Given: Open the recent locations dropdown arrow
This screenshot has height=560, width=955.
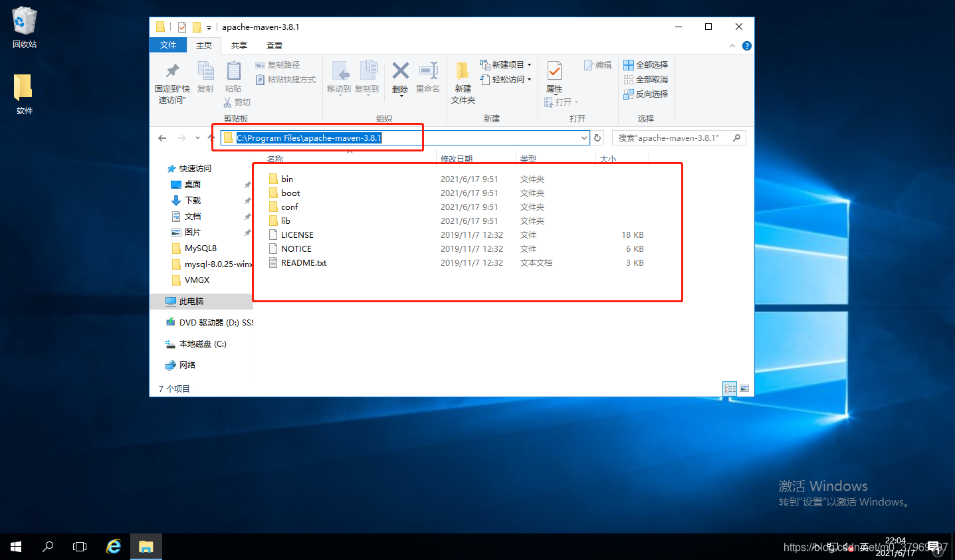Looking at the screenshot, I should (x=197, y=138).
